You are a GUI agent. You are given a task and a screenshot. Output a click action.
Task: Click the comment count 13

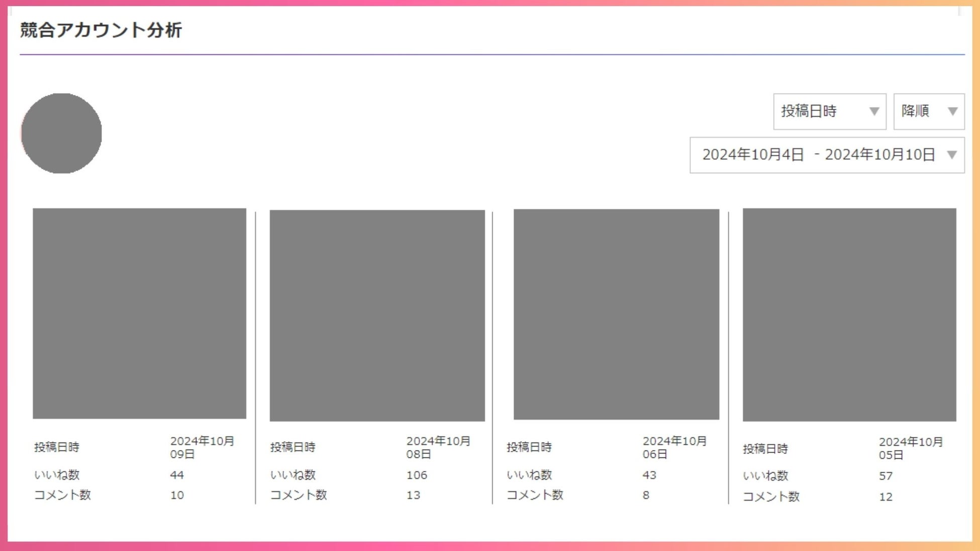point(413,495)
